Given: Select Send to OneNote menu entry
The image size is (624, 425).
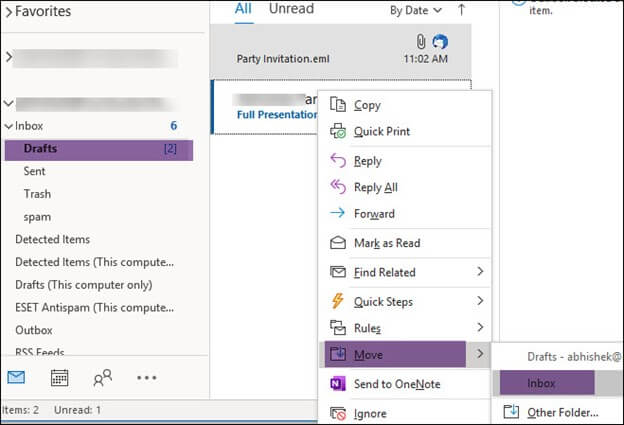Looking at the screenshot, I should coord(405,384).
